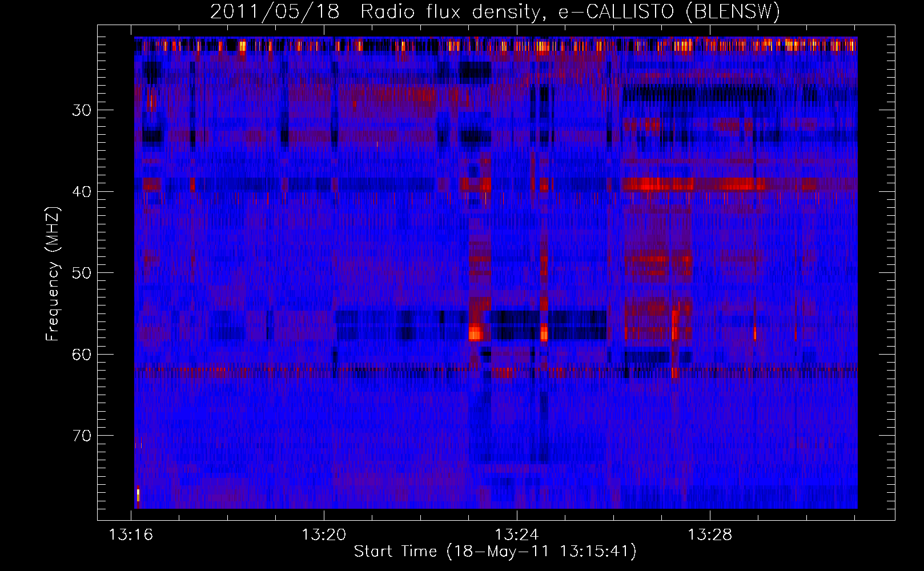The image size is (924, 571).
Task: Click the 13:16 time tick label
Action: (131, 535)
